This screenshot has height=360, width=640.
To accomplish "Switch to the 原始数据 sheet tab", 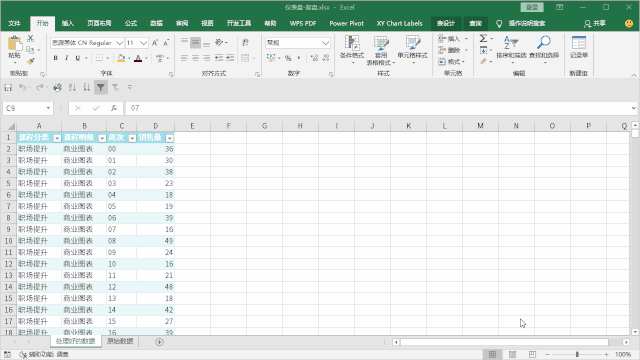I will click(120, 341).
